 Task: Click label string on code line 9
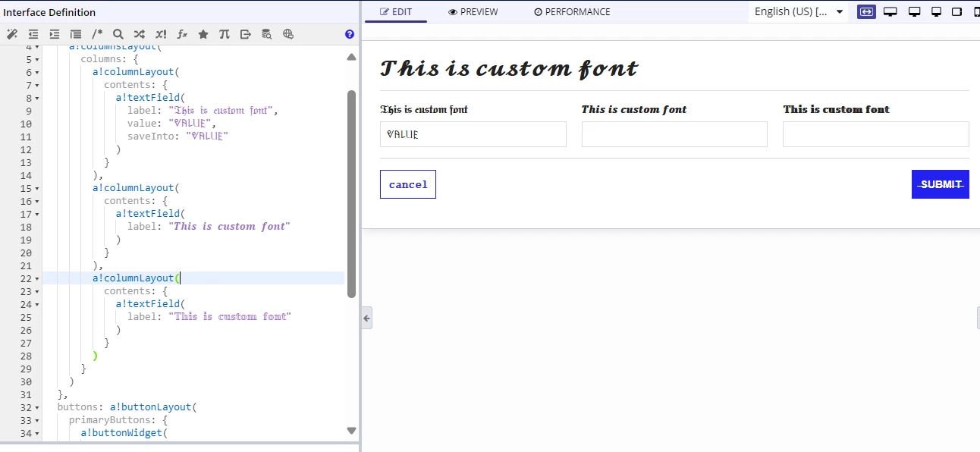[221, 111]
